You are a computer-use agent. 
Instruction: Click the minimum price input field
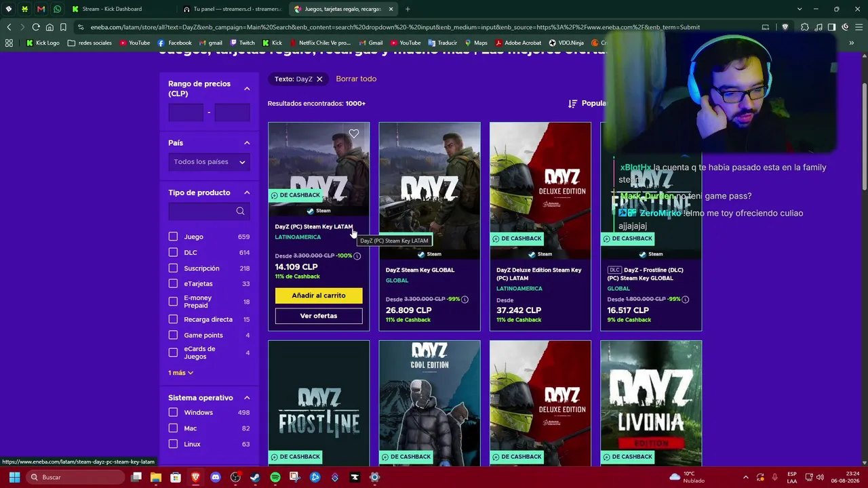[186, 113]
